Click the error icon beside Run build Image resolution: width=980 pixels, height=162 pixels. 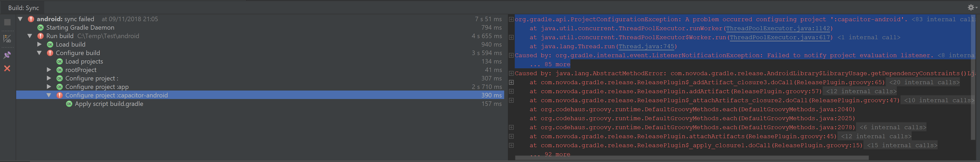[41, 36]
